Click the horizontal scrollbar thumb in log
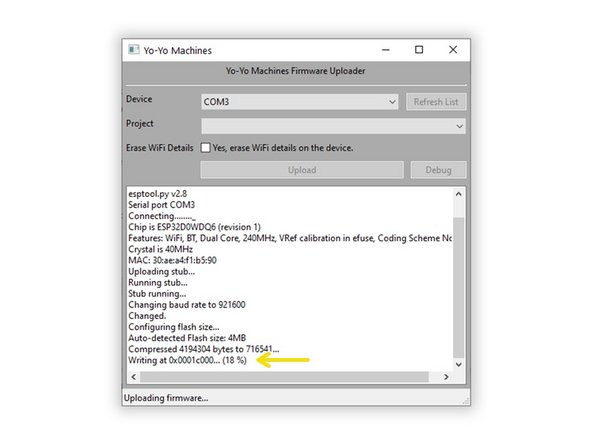 click(284, 377)
